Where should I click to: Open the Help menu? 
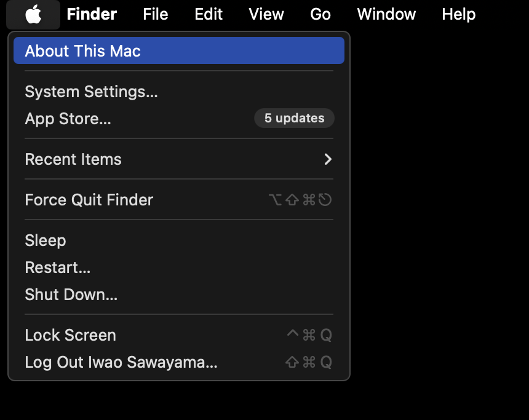(x=458, y=14)
